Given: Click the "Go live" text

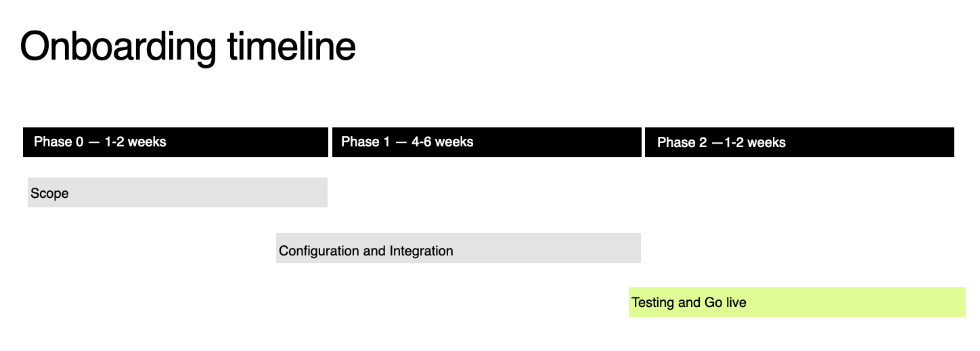Looking at the screenshot, I should click(725, 302).
